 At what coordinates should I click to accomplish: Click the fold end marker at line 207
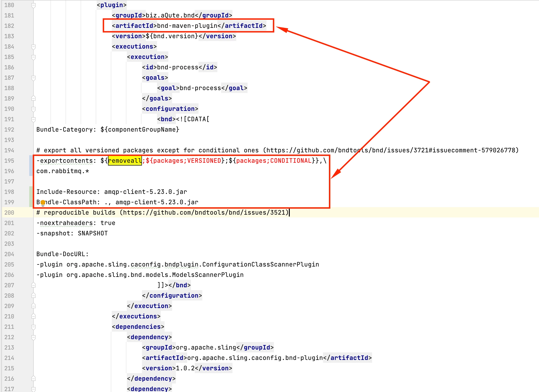(33, 285)
